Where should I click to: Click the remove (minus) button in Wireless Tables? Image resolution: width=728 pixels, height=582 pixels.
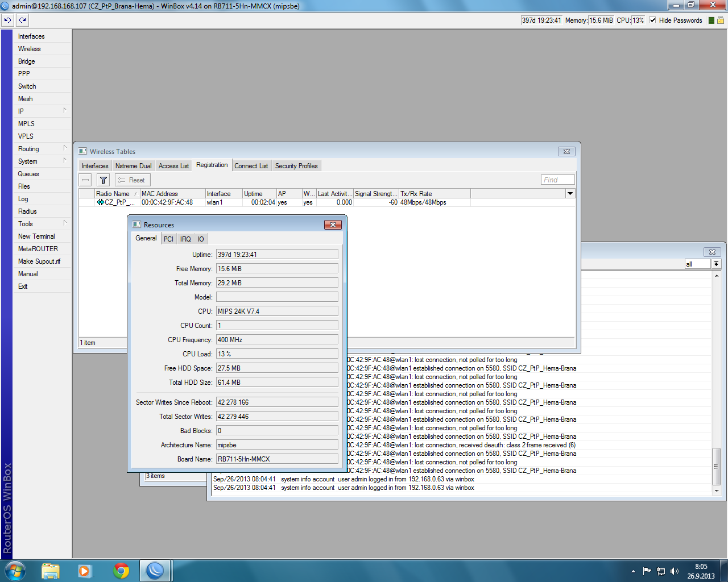[x=85, y=180]
